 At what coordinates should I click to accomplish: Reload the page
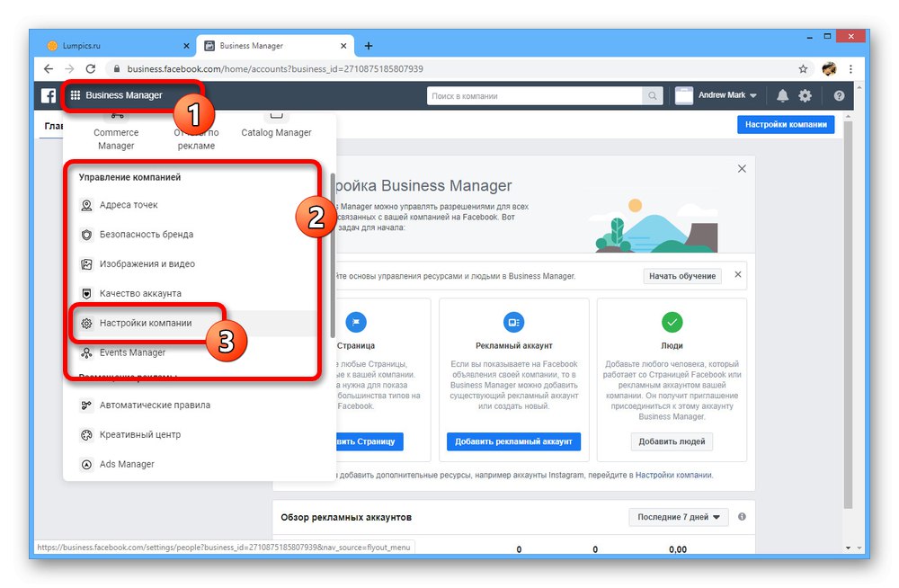tap(91, 69)
